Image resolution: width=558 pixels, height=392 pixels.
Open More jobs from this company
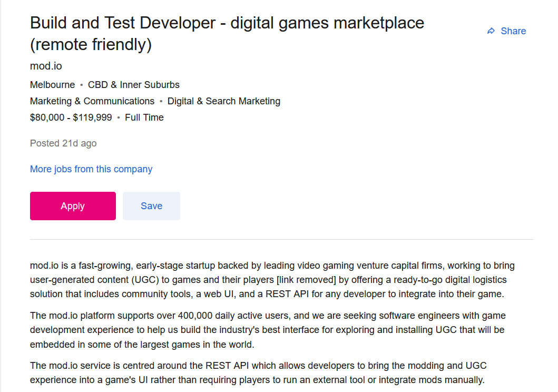tap(91, 169)
